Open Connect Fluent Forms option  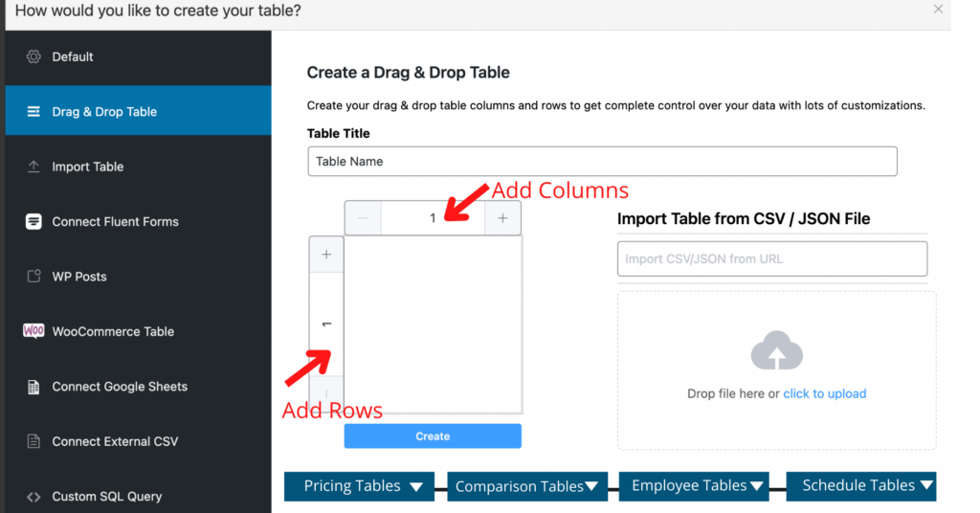point(138,222)
